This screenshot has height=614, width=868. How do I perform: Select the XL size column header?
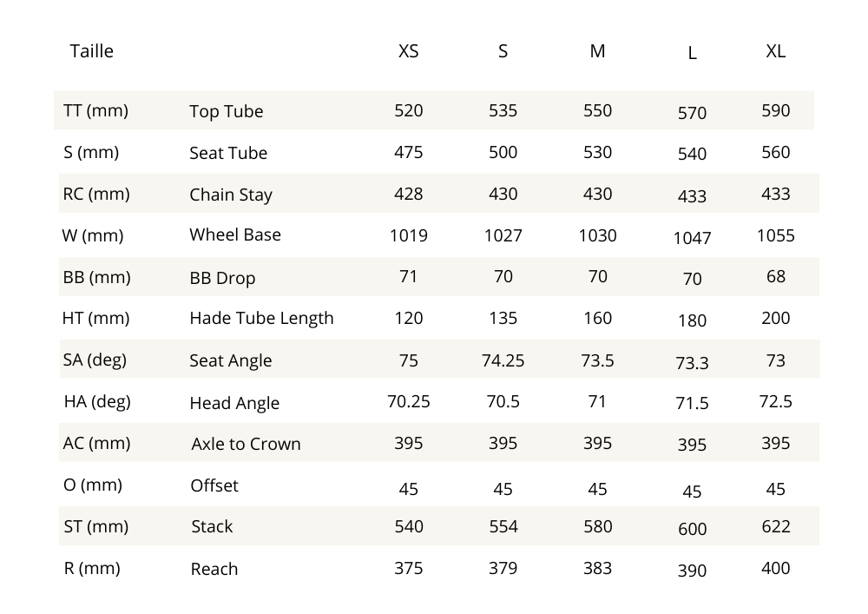tap(775, 51)
